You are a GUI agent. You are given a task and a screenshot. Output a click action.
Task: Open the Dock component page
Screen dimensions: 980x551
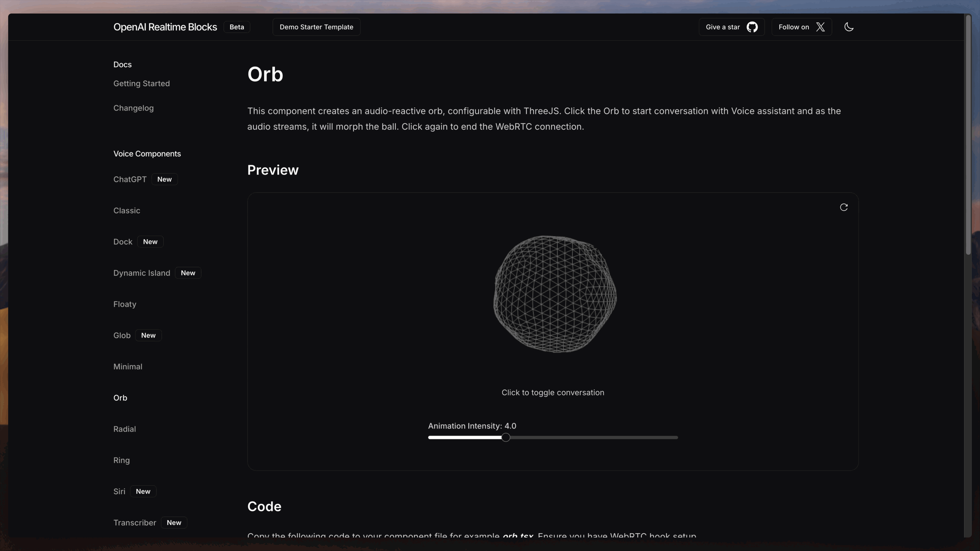coord(123,242)
